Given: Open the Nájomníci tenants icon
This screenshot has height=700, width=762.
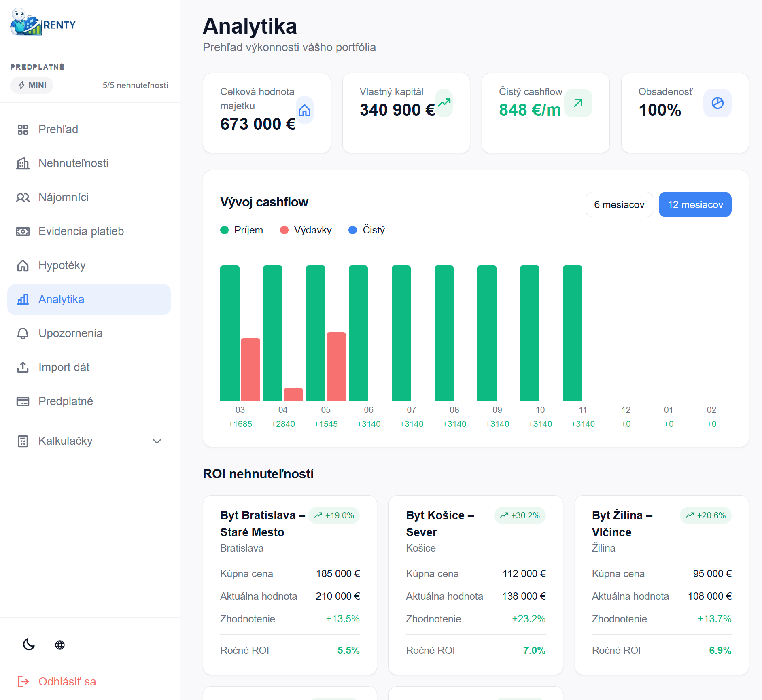Looking at the screenshot, I should [23, 197].
